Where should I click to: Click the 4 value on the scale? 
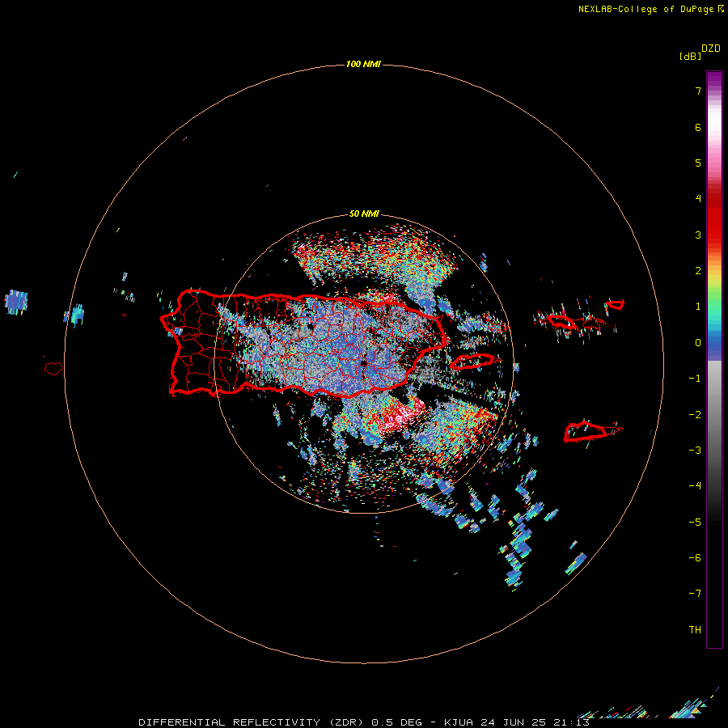coord(698,199)
